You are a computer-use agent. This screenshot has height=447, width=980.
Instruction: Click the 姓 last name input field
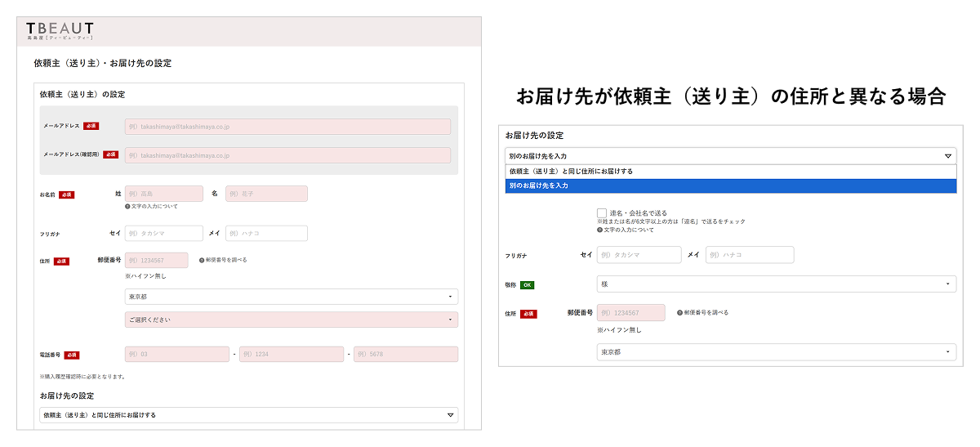[164, 194]
